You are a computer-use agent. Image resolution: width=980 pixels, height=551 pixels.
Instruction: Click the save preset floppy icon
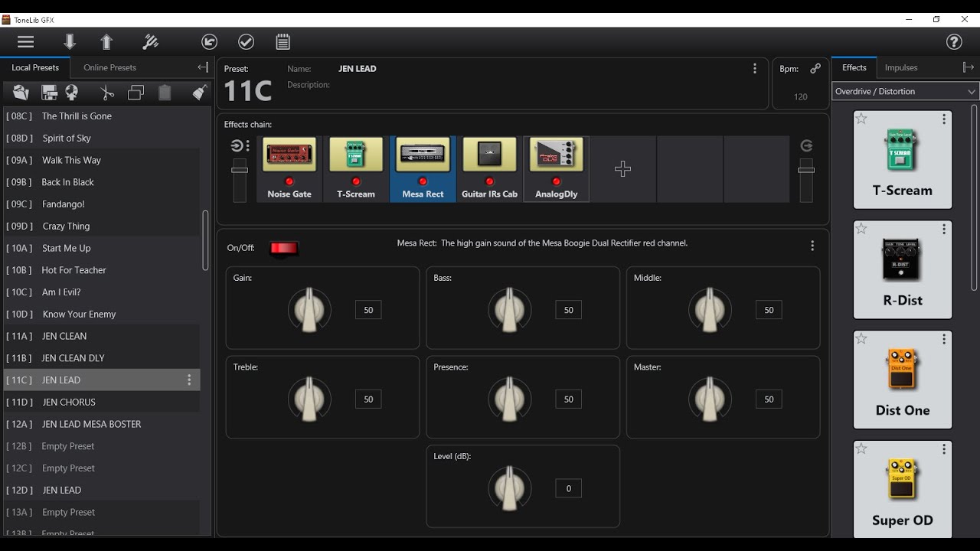tap(50, 93)
